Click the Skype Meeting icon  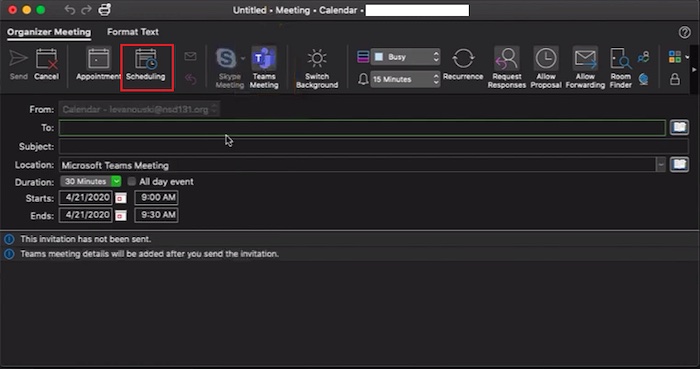click(227, 58)
